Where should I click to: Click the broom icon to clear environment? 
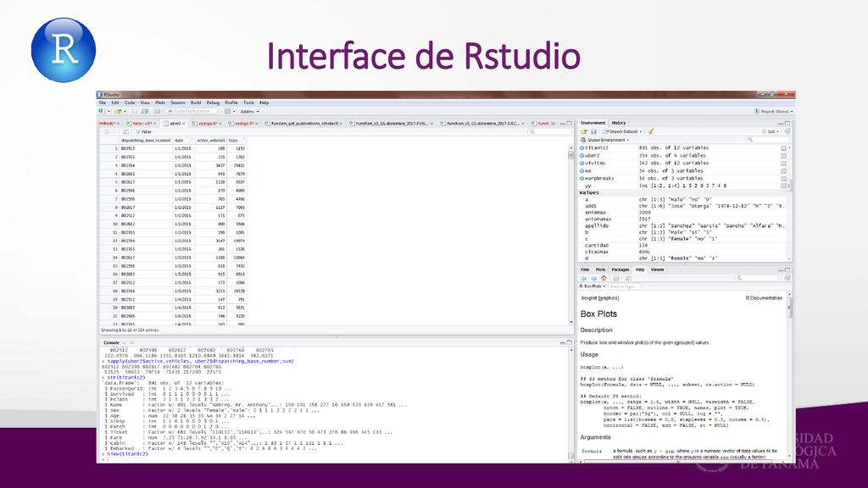tap(651, 131)
